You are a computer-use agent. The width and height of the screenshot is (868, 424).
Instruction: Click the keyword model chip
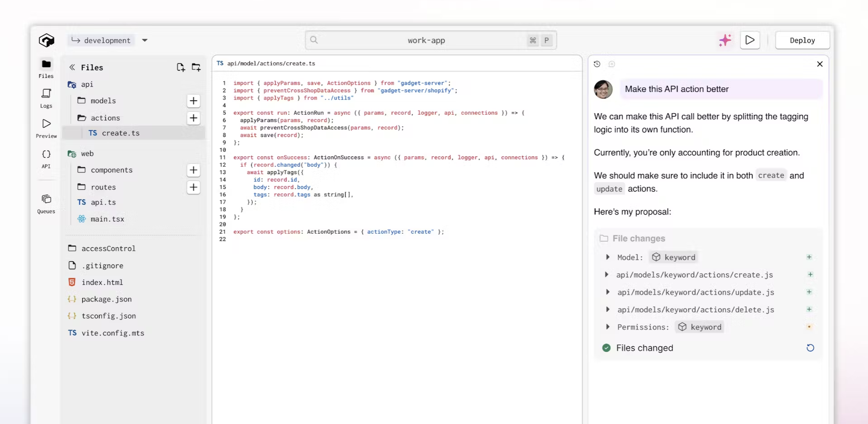(x=674, y=257)
